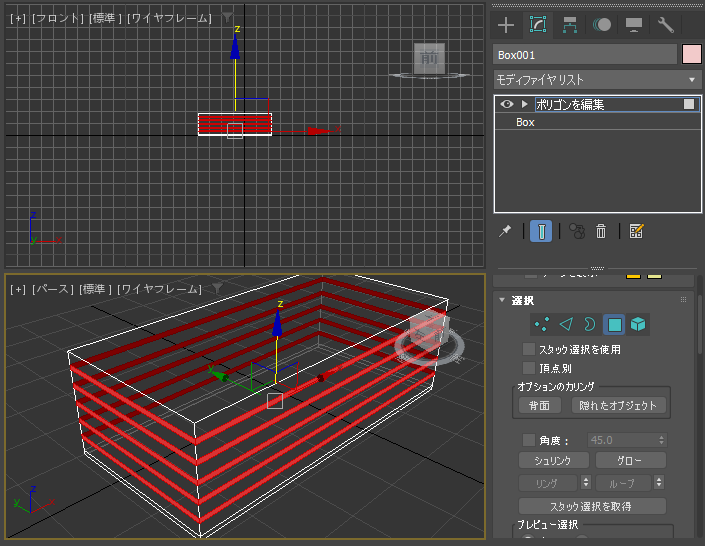Click the グロー button
Screen dimensions: 705x546
tap(630, 461)
